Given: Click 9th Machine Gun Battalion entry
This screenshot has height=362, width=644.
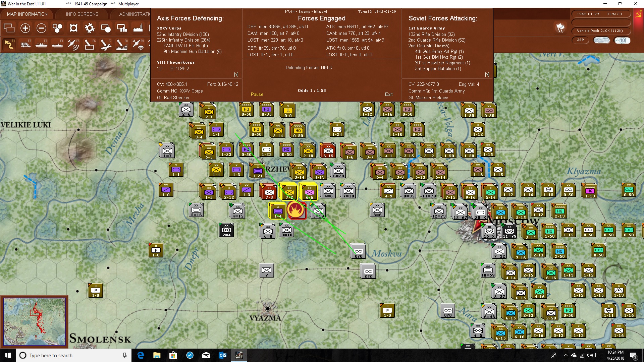Looking at the screenshot, I should [193, 51].
